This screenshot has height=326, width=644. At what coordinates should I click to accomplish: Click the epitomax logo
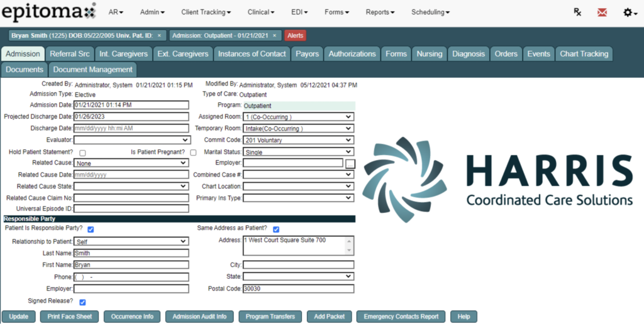pyautogui.click(x=48, y=12)
